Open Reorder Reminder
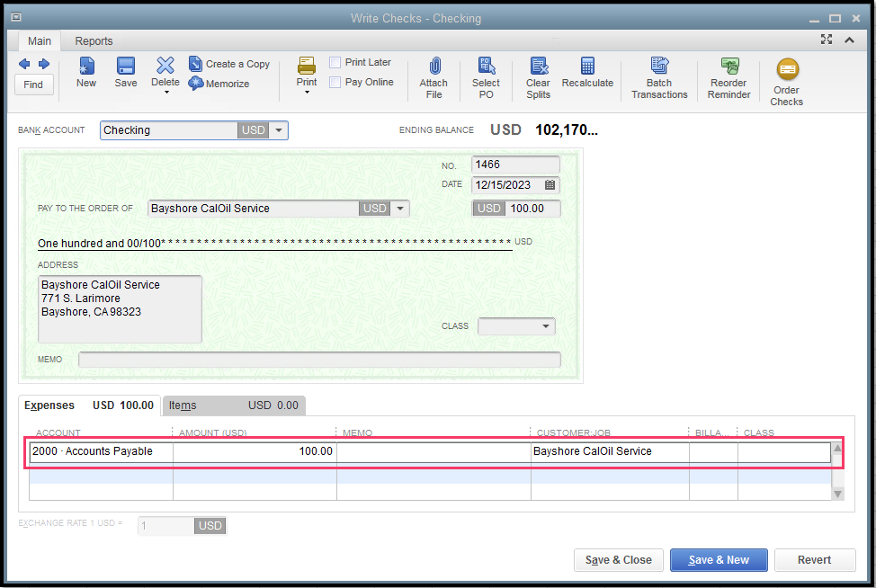 pyautogui.click(x=729, y=77)
